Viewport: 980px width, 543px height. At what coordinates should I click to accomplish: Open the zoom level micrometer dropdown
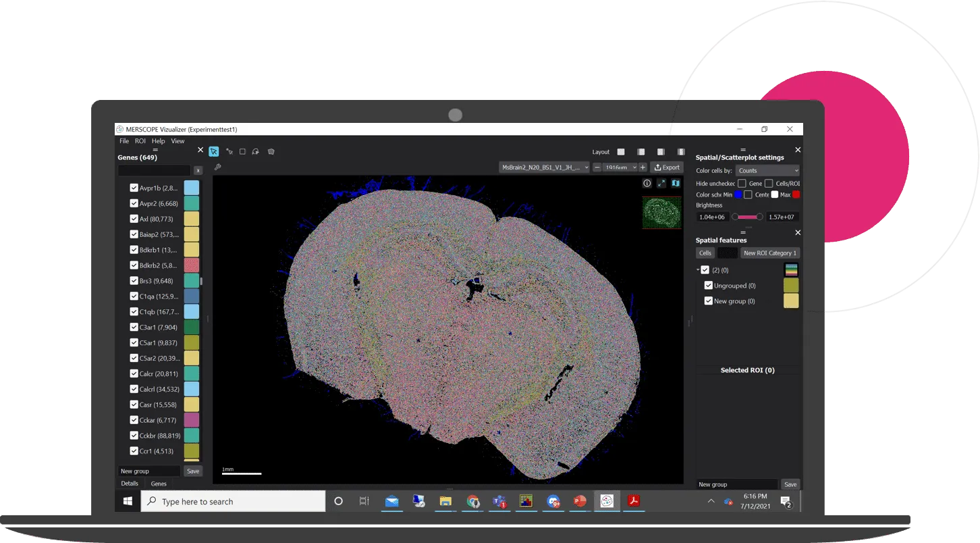[620, 167]
